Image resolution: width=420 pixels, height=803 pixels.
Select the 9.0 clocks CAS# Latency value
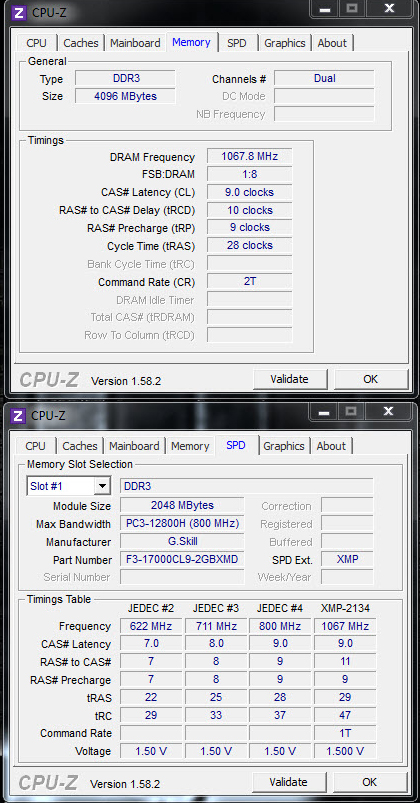(249, 192)
